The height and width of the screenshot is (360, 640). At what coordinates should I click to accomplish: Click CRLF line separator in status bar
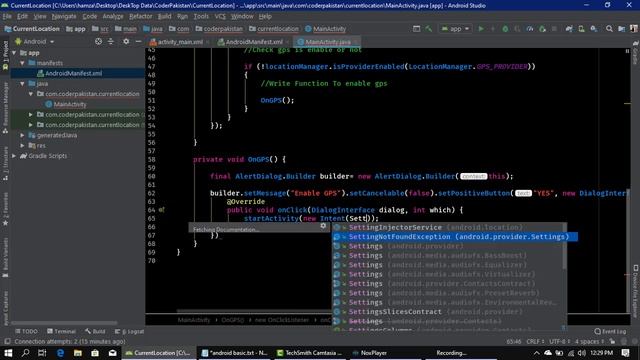pos(535,341)
